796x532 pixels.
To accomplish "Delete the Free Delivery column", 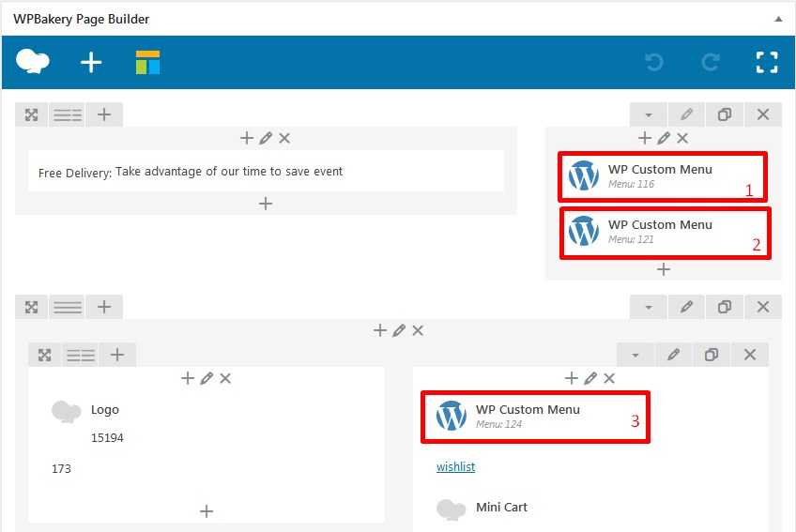I will tap(284, 138).
